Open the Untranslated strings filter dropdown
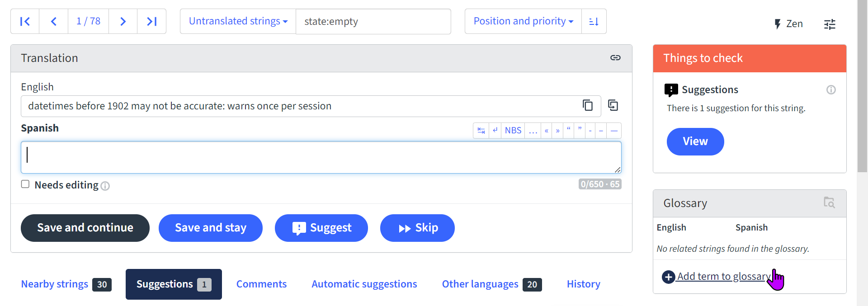 [x=237, y=21]
